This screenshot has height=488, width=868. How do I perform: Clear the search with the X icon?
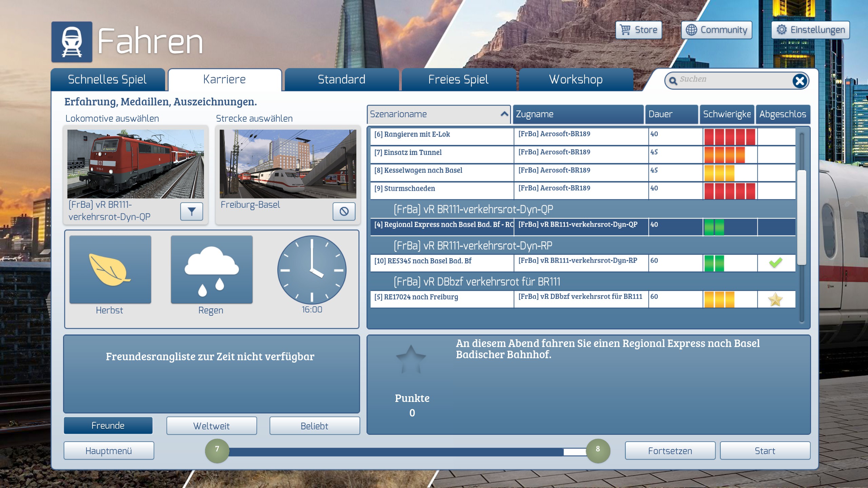800,81
